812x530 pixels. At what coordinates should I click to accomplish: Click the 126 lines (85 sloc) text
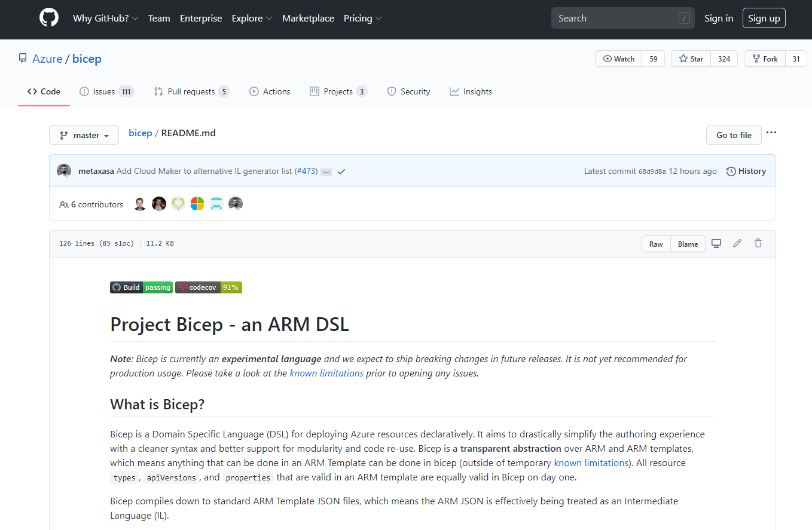pos(96,243)
